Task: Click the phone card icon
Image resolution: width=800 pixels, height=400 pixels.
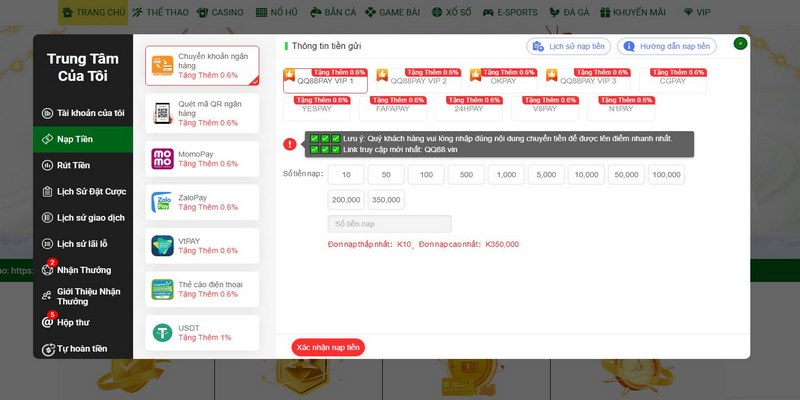Action: tap(162, 289)
